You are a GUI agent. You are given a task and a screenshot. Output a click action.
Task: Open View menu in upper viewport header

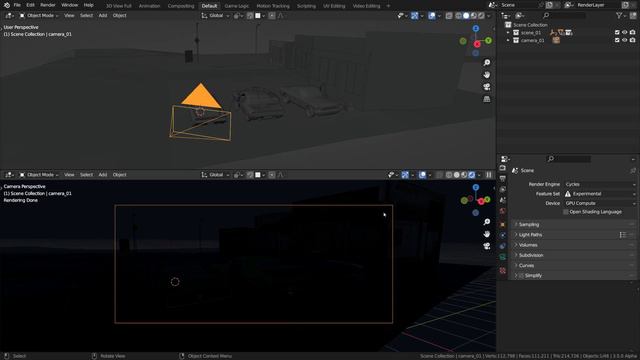point(69,16)
